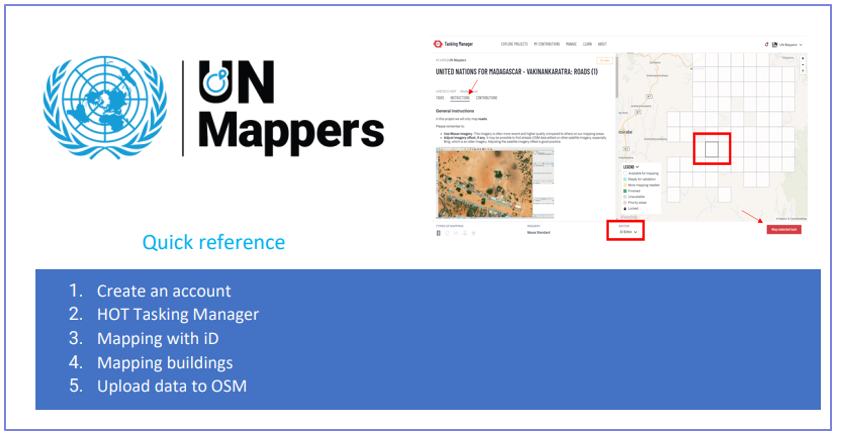The width and height of the screenshot is (841, 442).
Task: Switch to the Instructions tab
Action: (460, 98)
